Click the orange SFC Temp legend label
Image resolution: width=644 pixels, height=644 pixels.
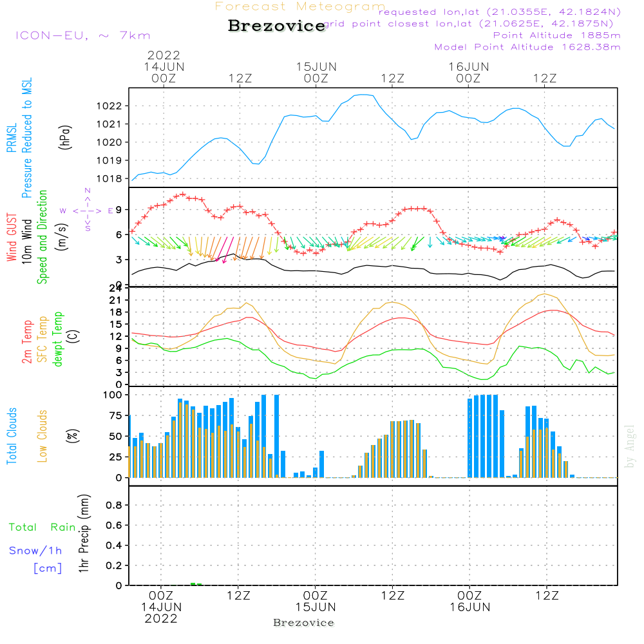(43, 340)
